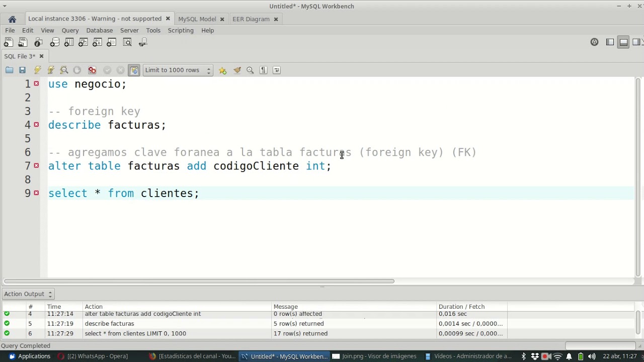Toggle stop-on-error for script execution
This screenshot has width=644, height=362.
(x=92, y=70)
